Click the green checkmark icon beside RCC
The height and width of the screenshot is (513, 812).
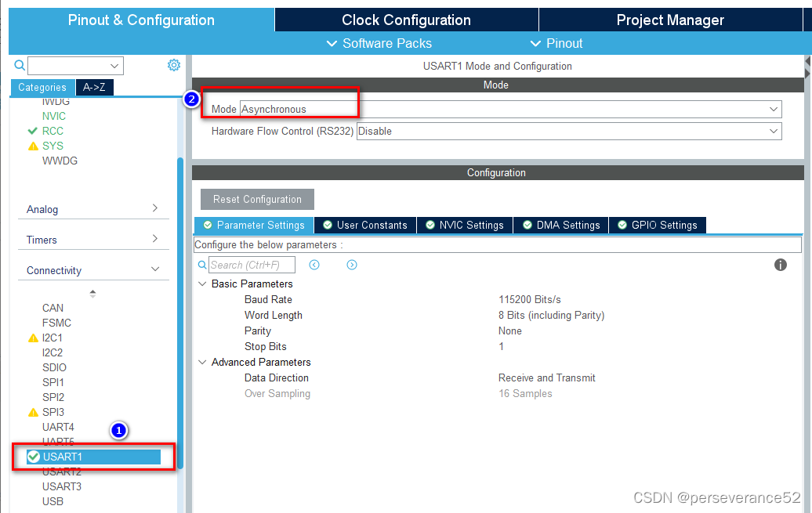point(33,131)
